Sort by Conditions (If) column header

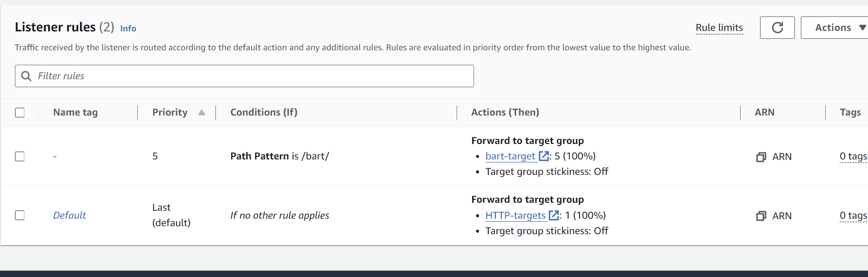pos(264,113)
